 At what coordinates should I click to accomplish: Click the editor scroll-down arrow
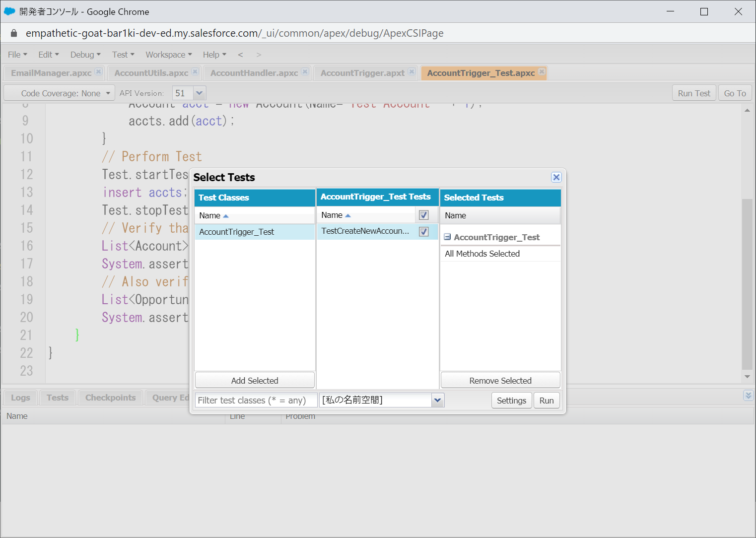tap(747, 377)
